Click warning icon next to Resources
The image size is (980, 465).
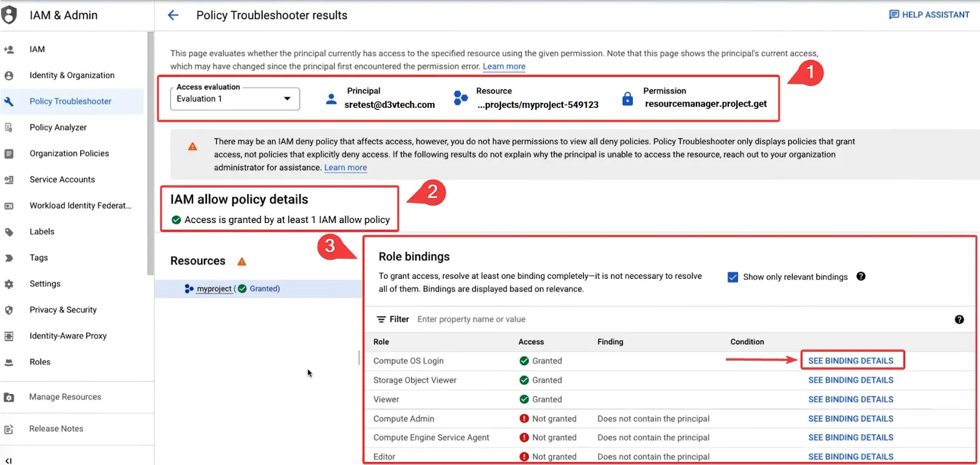click(242, 262)
